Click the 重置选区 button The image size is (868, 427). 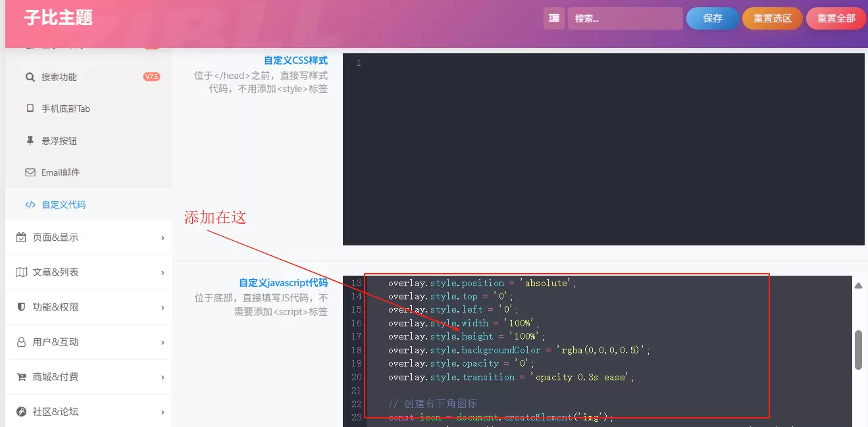pos(773,18)
